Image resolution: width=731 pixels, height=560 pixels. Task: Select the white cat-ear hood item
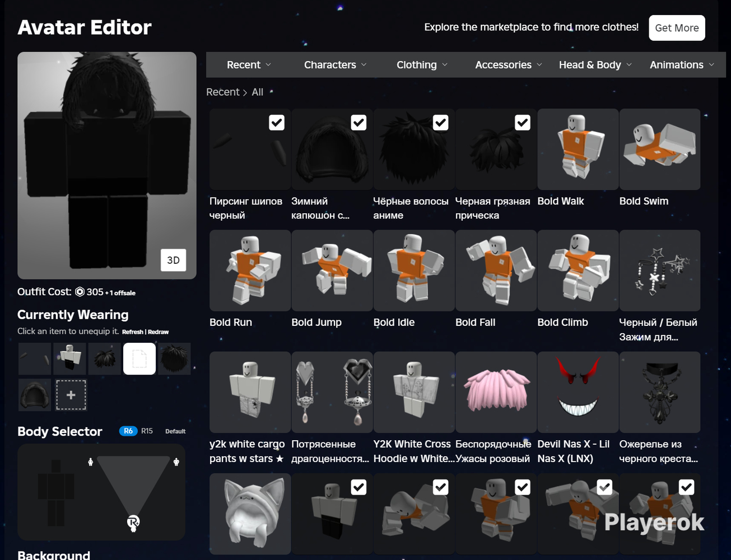pyautogui.click(x=250, y=514)
